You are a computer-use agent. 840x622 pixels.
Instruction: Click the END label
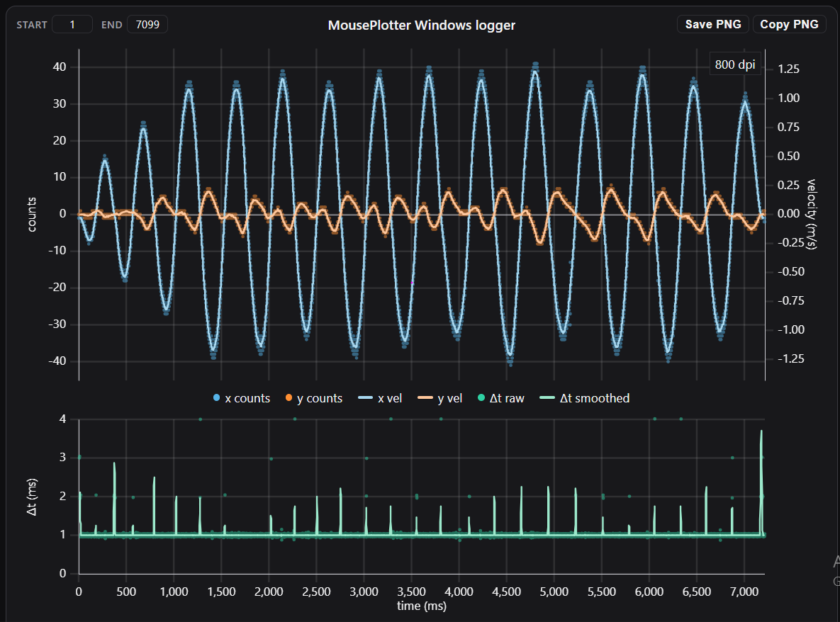(111, 25)
